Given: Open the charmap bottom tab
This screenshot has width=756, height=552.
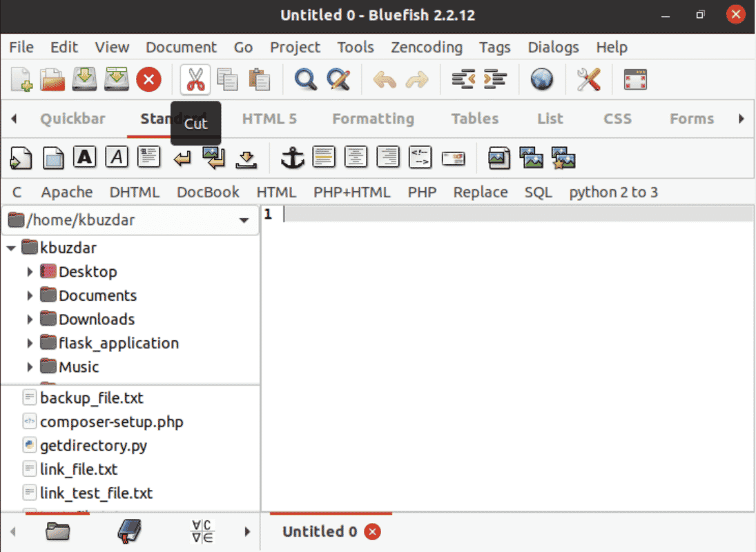Looking at the screenshot, I should coord(202,532).
